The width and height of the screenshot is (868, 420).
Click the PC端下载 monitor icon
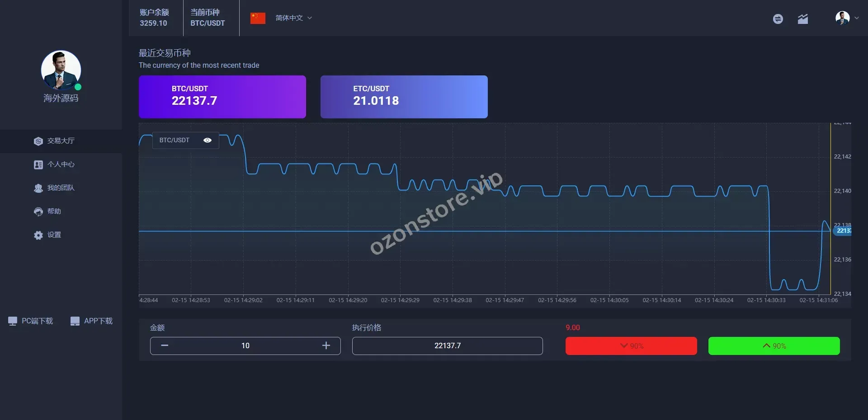tap(13, 321)
